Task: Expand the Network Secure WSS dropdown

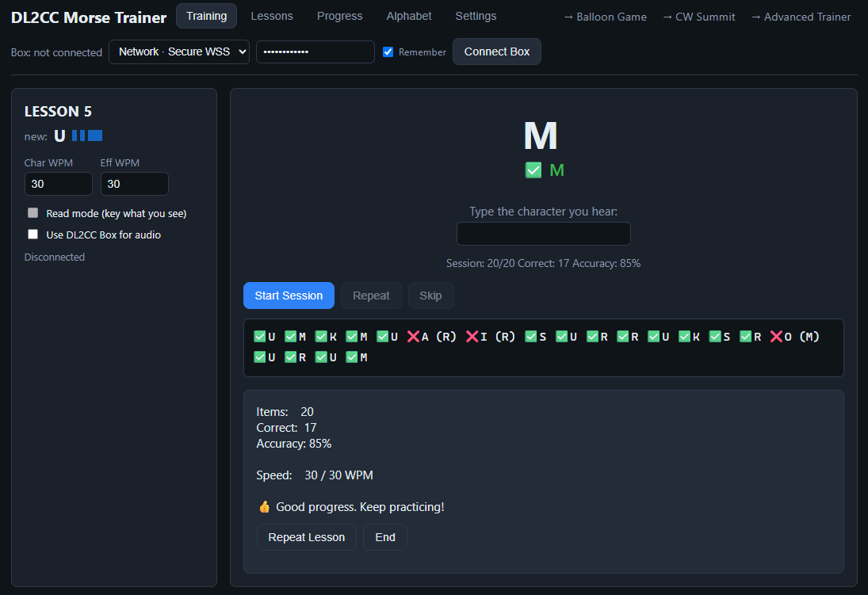Action: 179,52
